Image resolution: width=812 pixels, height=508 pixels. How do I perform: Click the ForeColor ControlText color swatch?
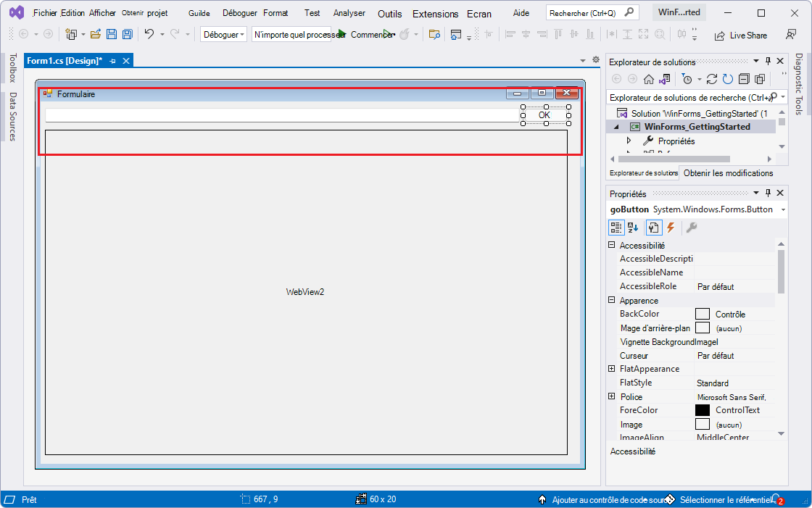701,409
